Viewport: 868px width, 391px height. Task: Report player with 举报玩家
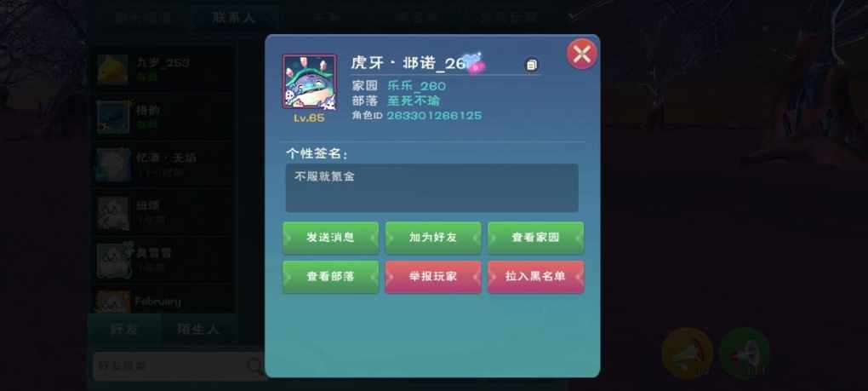[433, 276]
